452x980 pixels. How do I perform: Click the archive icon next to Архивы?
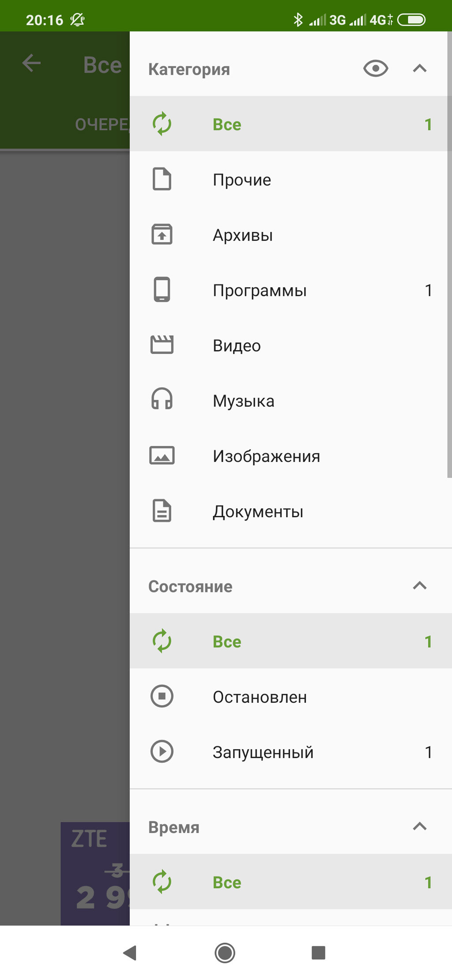pos(162,235)
